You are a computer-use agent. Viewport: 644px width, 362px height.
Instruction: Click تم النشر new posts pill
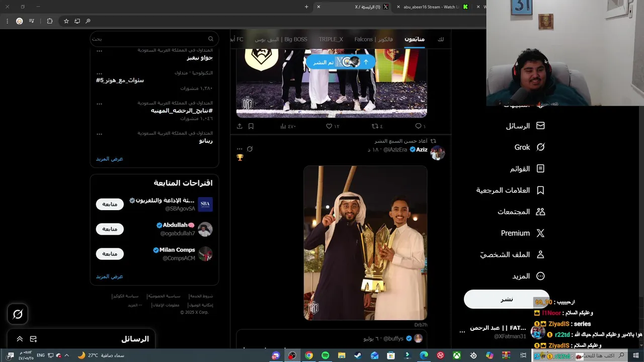[341, 62]
